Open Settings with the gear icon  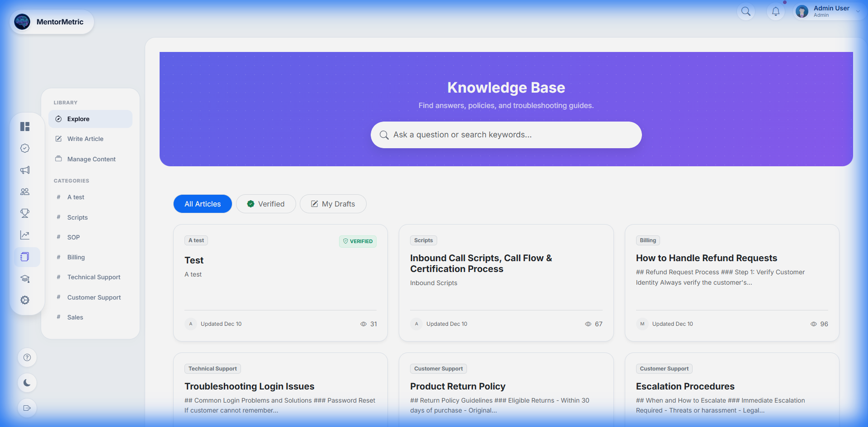click(25, 300)
